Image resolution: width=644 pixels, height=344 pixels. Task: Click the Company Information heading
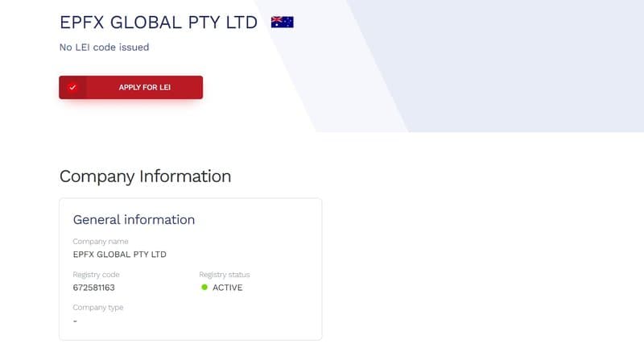(x=146, y=176)
